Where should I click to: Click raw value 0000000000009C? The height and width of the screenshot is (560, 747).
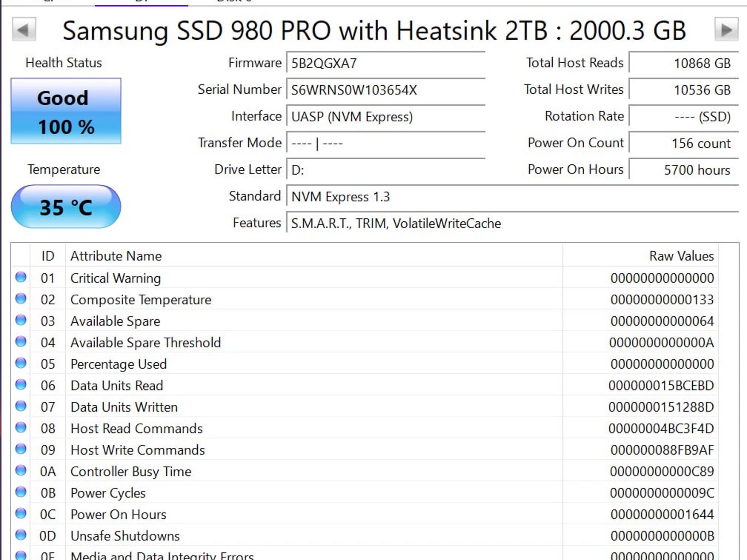[662, 493]
